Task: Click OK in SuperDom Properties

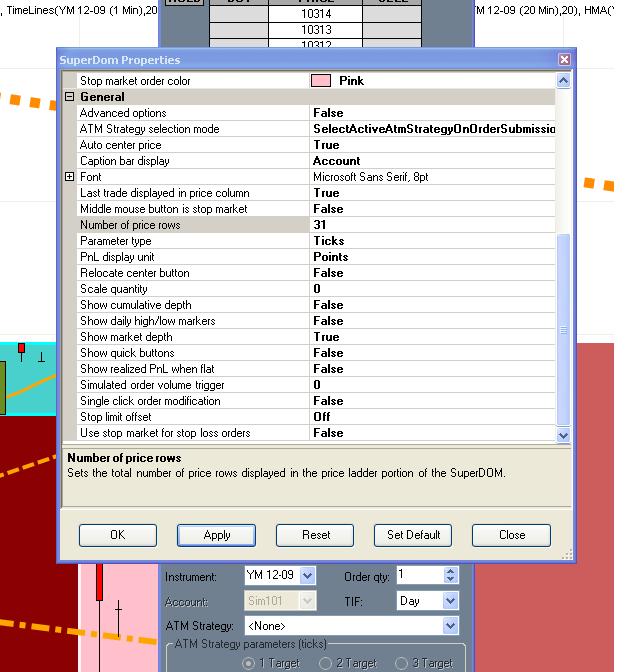Action: tap(117, 535)
